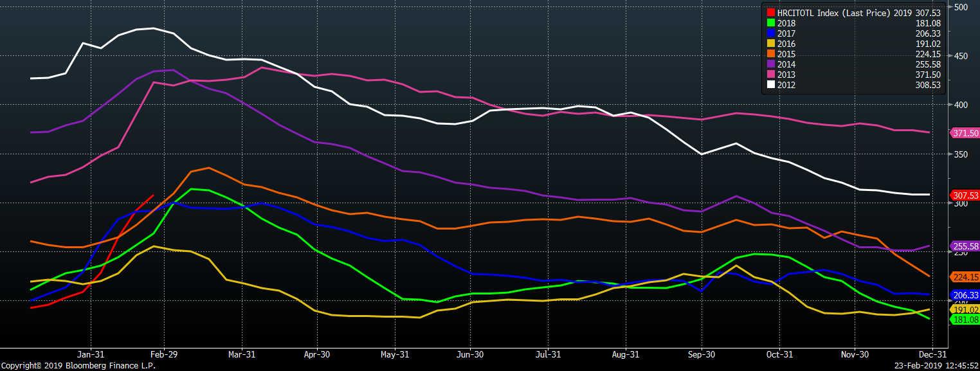This screenshot has height=371, width=980.
Task: Select the white 2012 legend color box
Action: click(771, 85)
